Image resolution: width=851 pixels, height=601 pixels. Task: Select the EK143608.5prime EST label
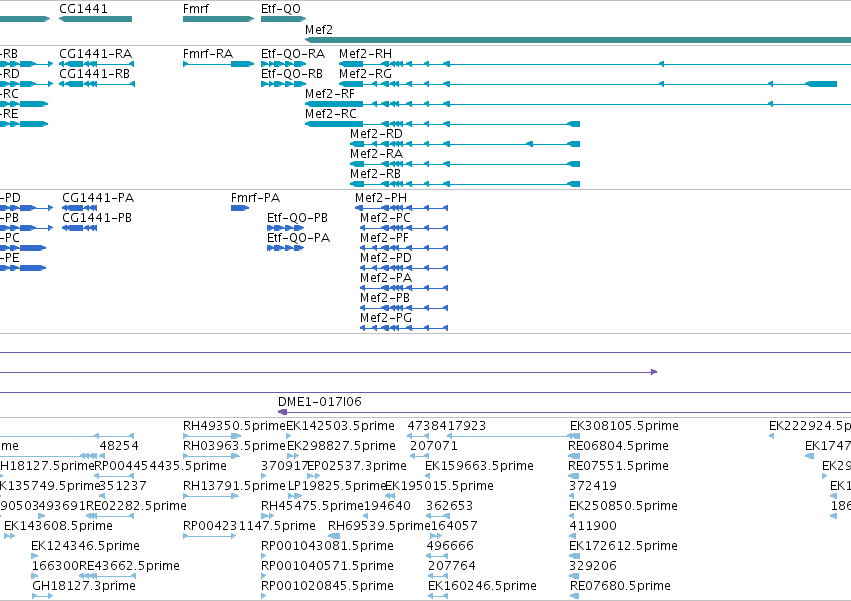(x=58, y=527)
